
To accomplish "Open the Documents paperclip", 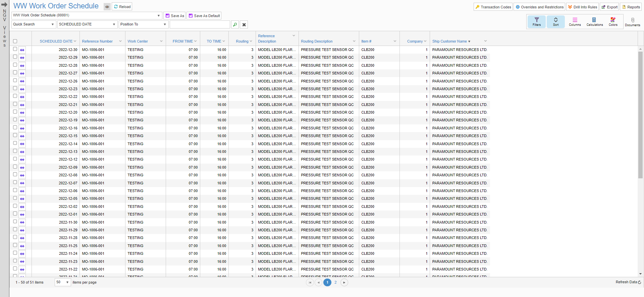I will tap(632, 22).
